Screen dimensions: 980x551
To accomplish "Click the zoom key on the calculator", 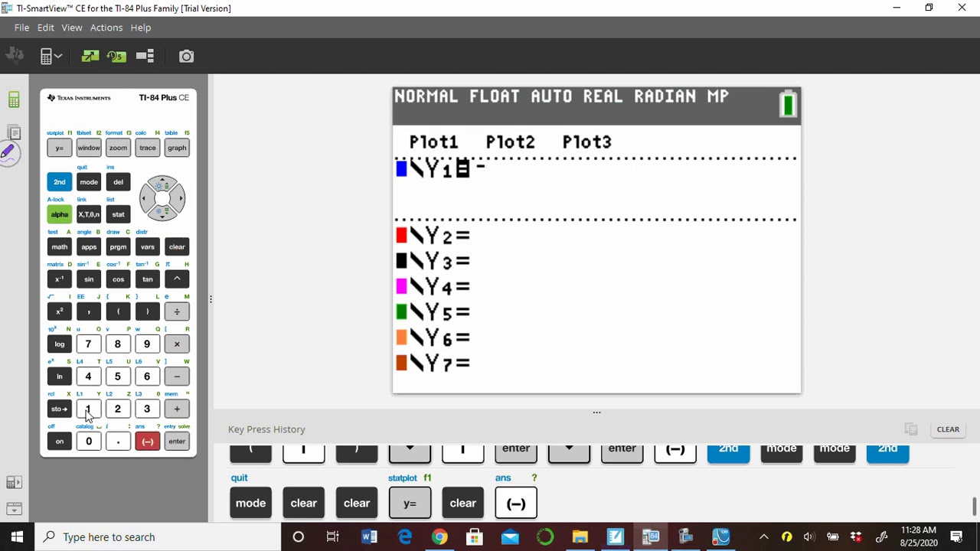I will [118, 148].
